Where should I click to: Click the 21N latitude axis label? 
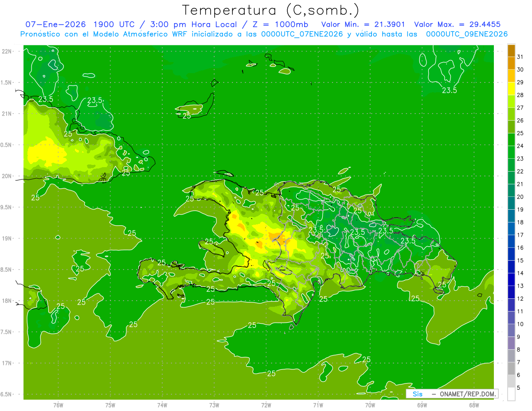[x=7, y=114]
